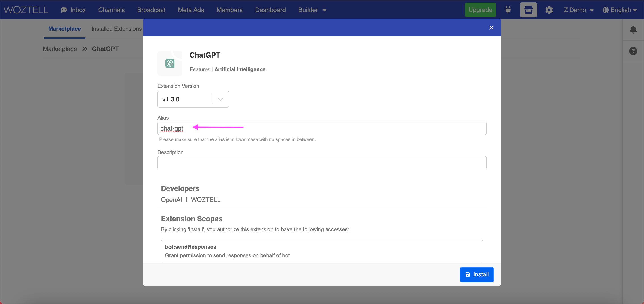Open Broadcast in top navigation
The image size is (644, 304).
pos(151,10)
